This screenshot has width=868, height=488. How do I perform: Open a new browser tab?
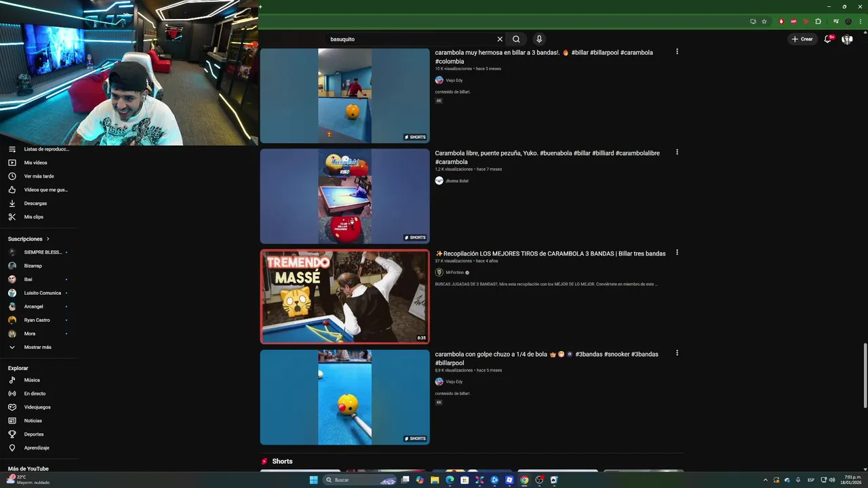[260, 7]
